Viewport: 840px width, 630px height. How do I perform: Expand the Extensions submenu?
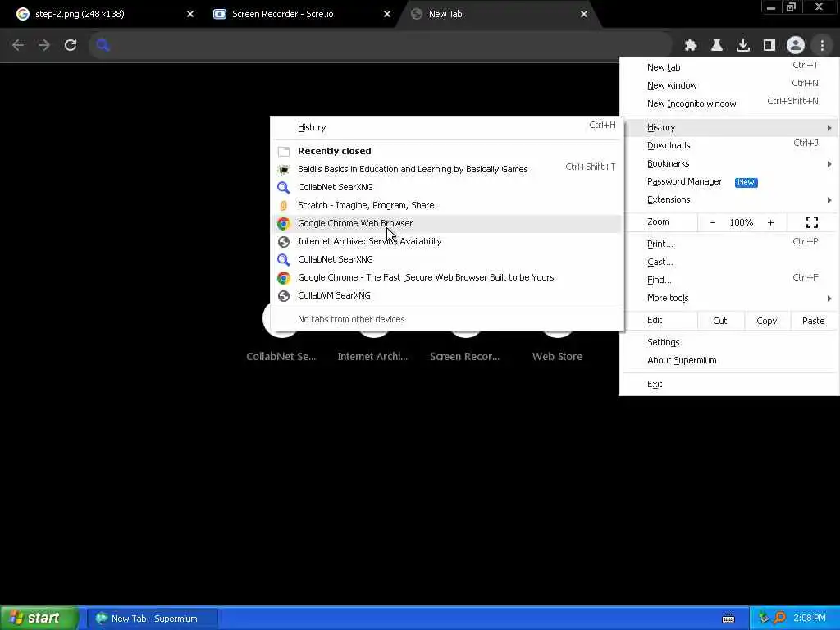729,200
